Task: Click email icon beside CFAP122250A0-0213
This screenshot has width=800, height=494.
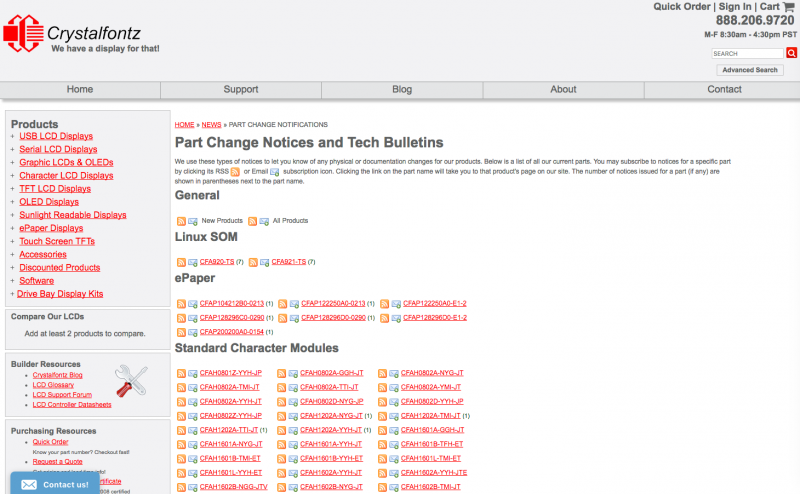Action: 294,304
